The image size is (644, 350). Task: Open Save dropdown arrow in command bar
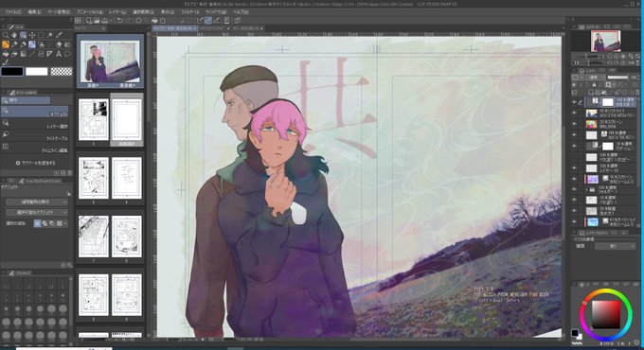pos(111,21)
